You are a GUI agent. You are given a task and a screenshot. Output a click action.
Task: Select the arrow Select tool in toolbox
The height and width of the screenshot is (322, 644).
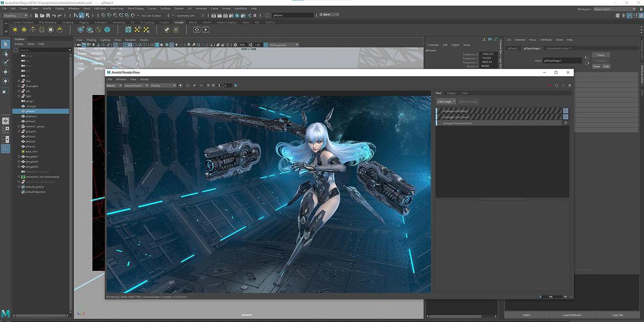pos(5,44)
